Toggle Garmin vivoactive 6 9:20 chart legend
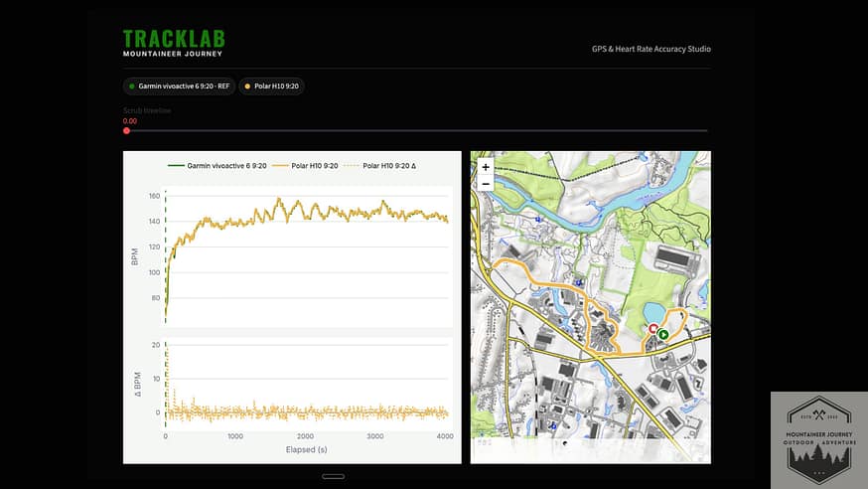Image resolution: width=868 pixels, height=489 pixels. 217,166
